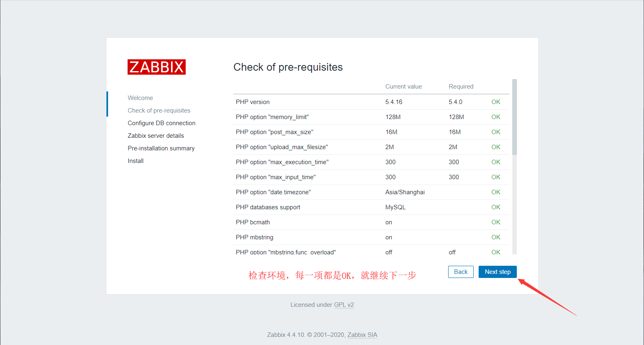
Task: Click current memory_limit value 128M
Action: point(393,117)
